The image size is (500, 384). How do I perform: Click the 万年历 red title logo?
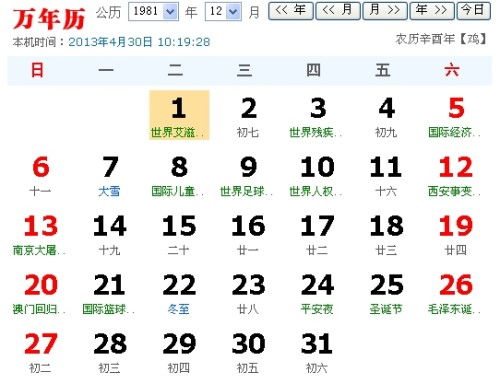pyautogui.click(x=49, y=19)
